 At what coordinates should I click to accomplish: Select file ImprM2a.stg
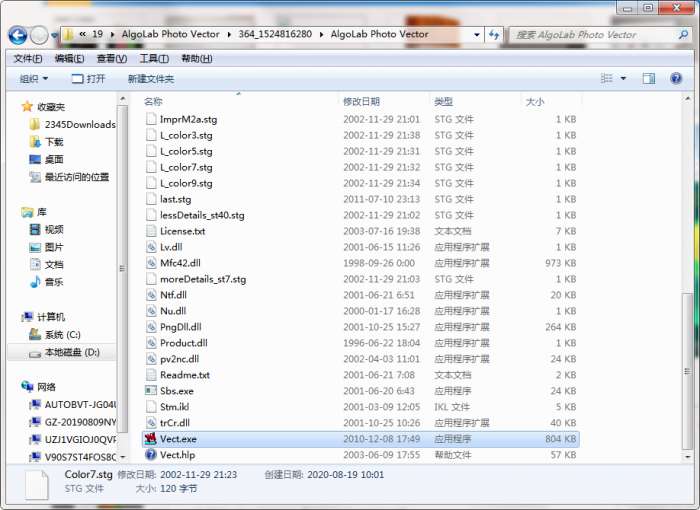[x=188, y=119]
